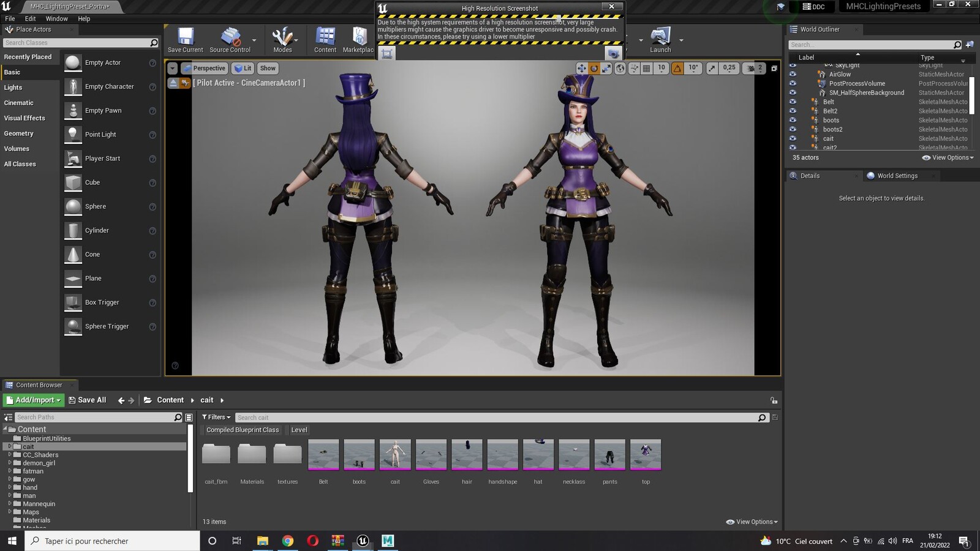Open the Source Control toolbar icon
Viewport: 980px width, 551px height.
(x=230, y=37)
